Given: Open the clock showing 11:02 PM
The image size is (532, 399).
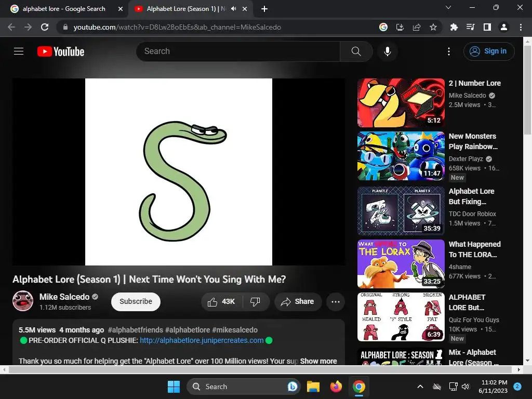Looking at the screenshot, I should point(494,387).
